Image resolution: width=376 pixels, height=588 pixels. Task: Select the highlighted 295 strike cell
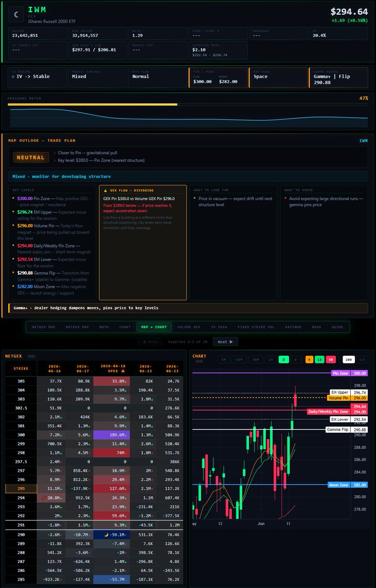click(21, 489)
